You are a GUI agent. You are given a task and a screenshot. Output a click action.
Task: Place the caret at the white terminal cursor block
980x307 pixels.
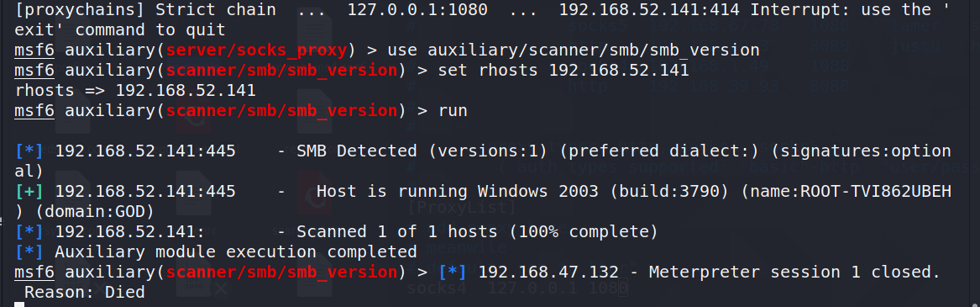19,304
